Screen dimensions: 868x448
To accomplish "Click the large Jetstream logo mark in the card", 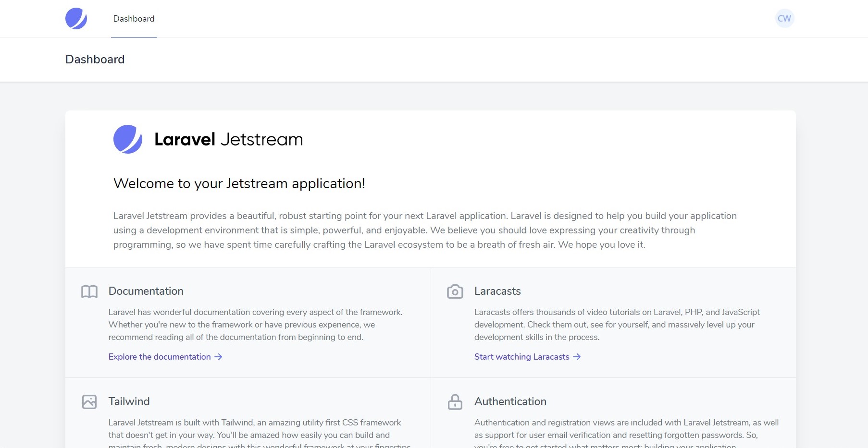I will pyautogui.click(x=128, y=139).
